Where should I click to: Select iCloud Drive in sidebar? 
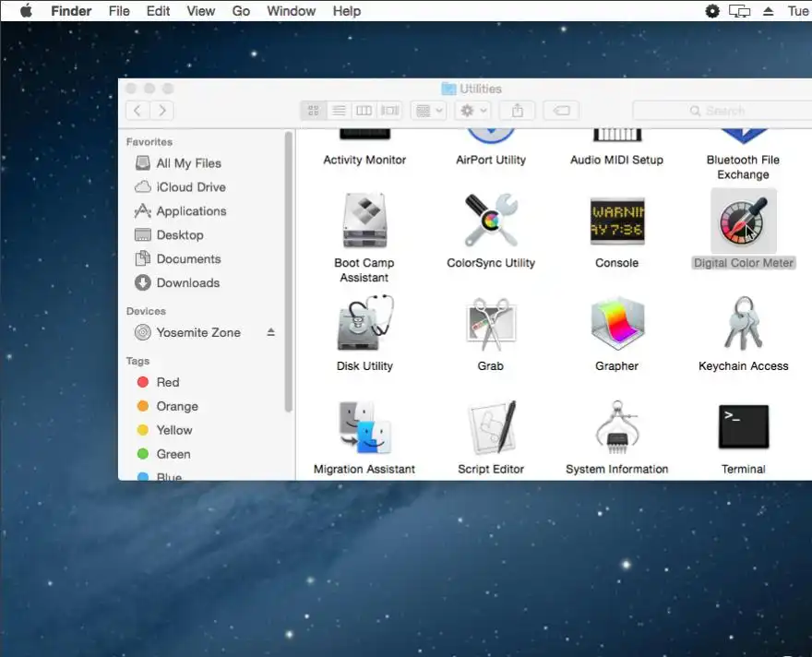(x=181, y=187)
